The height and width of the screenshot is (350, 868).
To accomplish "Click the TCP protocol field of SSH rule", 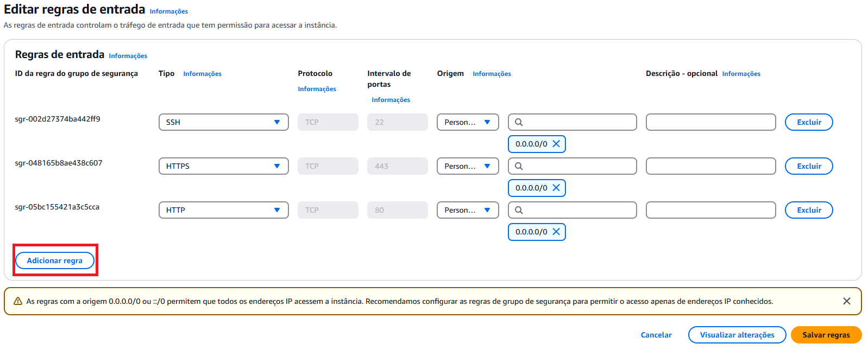I will [x=328, y=122].
